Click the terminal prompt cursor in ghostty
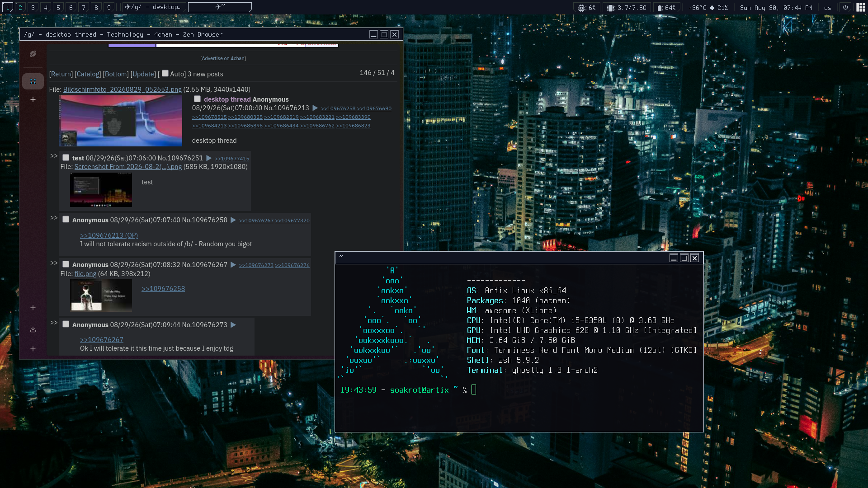Image resolution: width=868 pixels, height=488 pixels. pos(474,389)
